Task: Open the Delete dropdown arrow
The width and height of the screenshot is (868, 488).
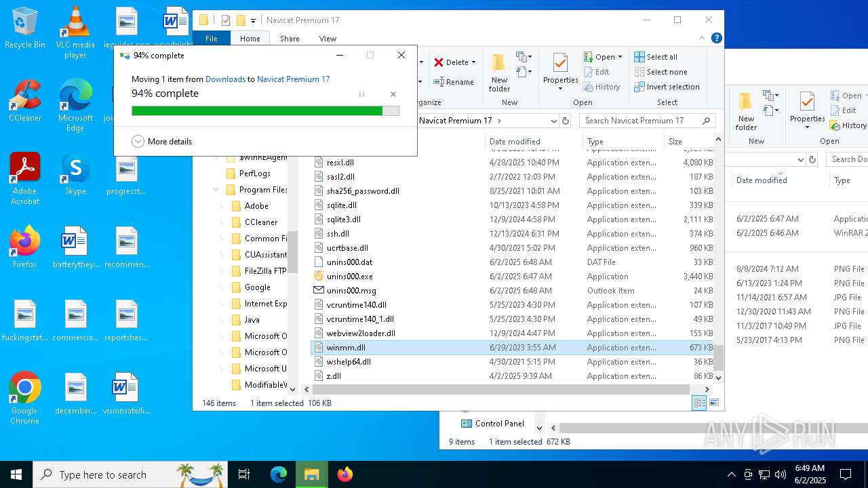Action: 473,62
